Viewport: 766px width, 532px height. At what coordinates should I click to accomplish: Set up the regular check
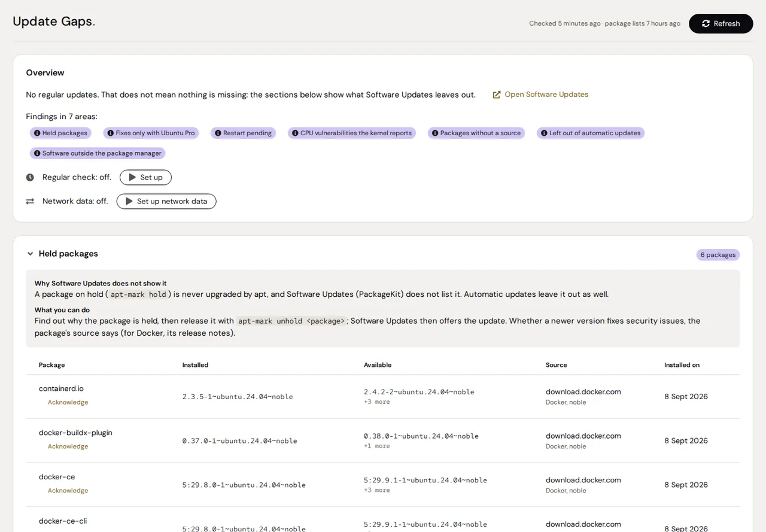point(145,177)
